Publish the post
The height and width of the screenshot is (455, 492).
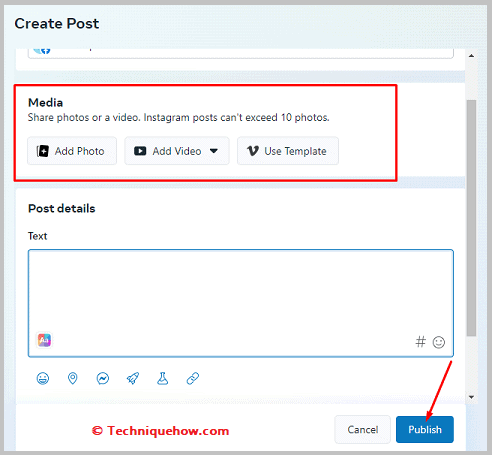pyautogui.click(x=425, y=429)
